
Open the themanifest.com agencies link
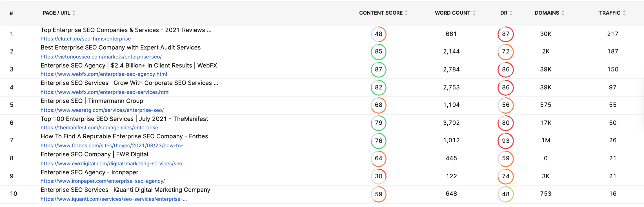99,127
